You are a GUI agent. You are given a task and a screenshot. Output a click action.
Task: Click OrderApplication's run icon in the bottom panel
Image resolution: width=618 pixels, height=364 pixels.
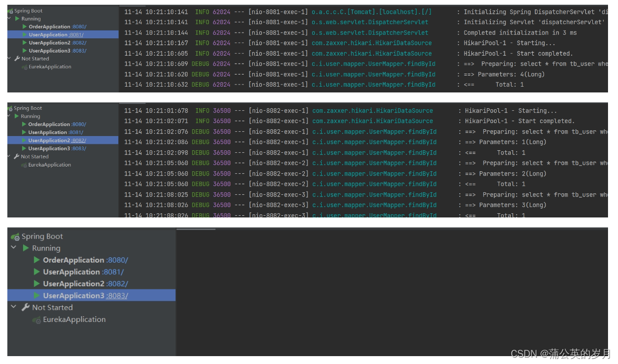(37, 260)
